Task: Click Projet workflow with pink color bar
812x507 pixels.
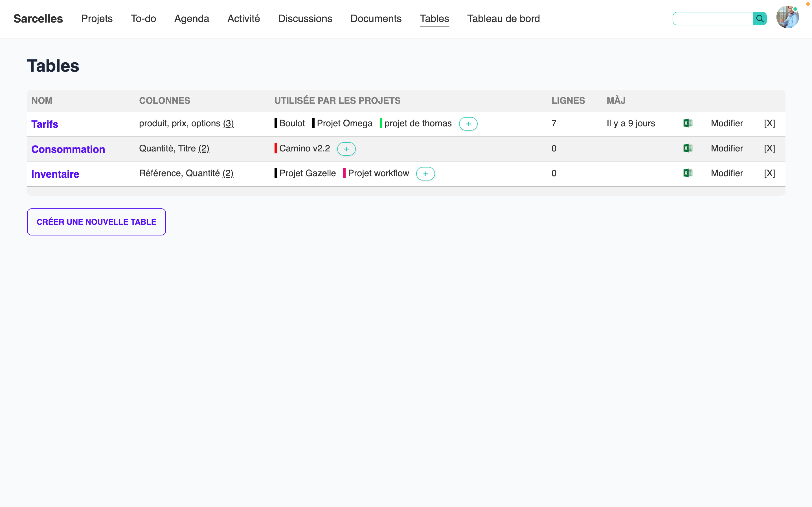Action: [378, 173]
